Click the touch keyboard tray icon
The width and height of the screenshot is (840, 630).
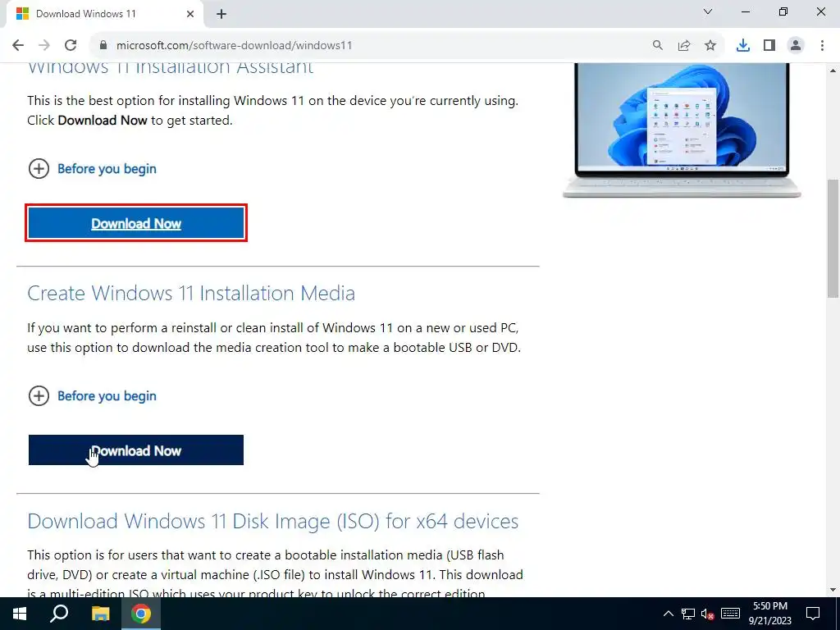click(730, 614)
